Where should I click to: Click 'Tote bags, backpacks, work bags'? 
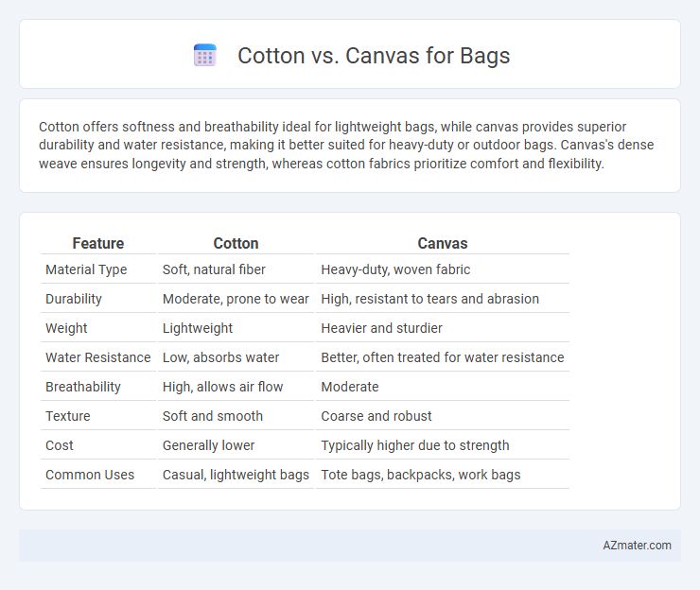[x=421, y=475]
